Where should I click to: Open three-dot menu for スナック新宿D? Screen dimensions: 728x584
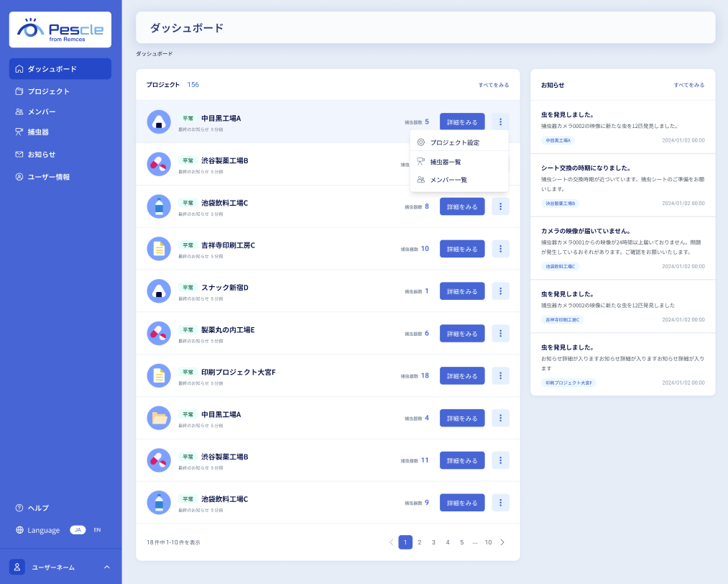tap(500, 291)
